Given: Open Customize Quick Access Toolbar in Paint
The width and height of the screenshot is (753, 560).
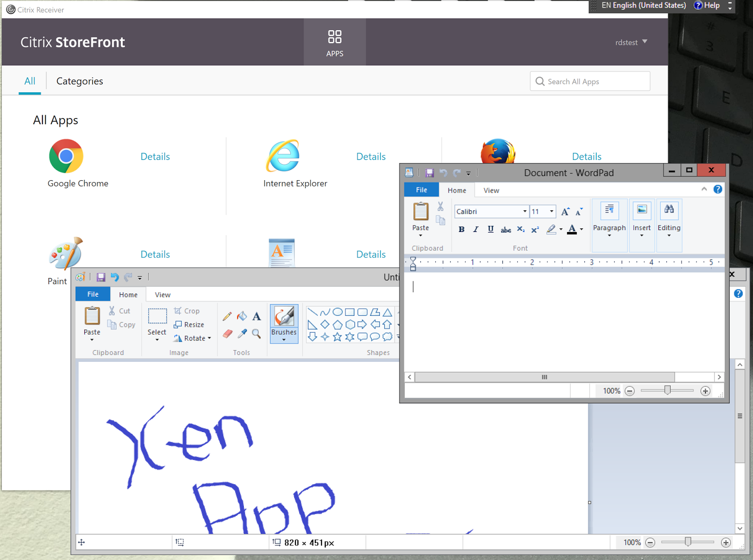Looking at the screenshot, I should [x=140, y=278].
